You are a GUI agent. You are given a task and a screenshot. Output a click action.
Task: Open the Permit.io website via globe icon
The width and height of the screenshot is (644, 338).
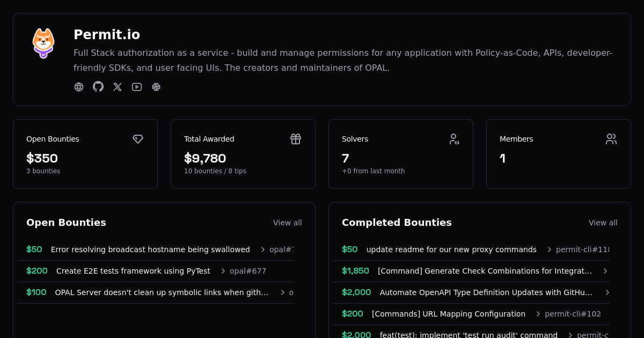pos(79,86)
